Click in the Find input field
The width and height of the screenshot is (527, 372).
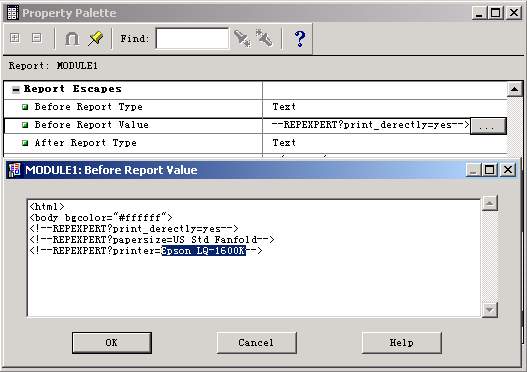point(192,39)
